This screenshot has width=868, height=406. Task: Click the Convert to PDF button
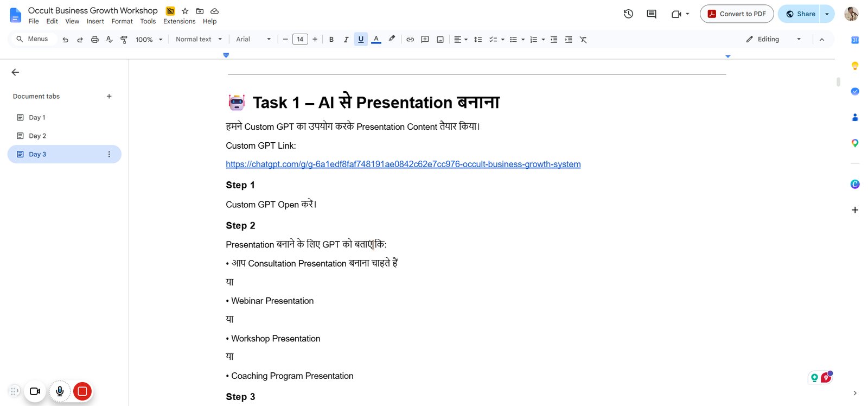pos(737,14)
